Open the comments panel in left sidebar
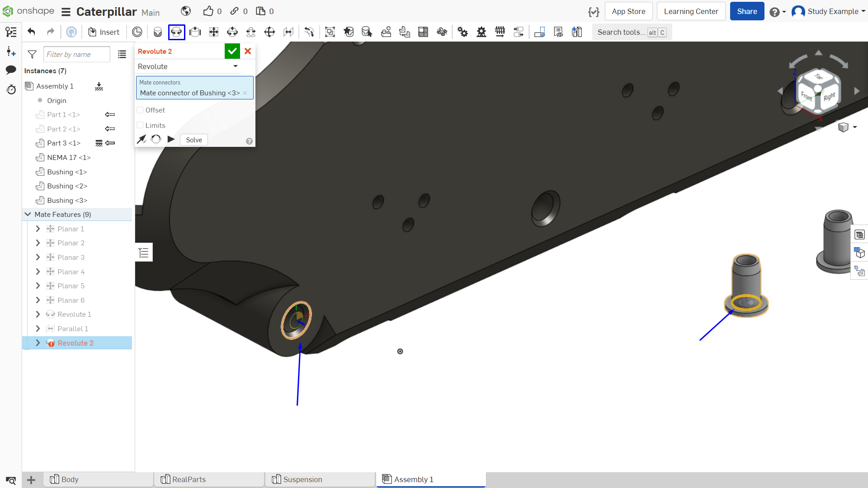The width and height of the screenshot is (868, 488). click(11, 70)
